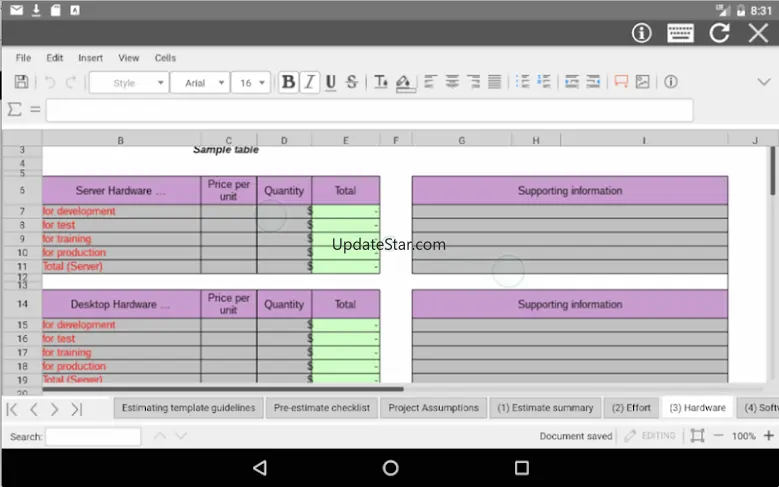This screenshot has height=487, width=779.
Task: Toggle Bold formatting
Action: tap(288, 83)
